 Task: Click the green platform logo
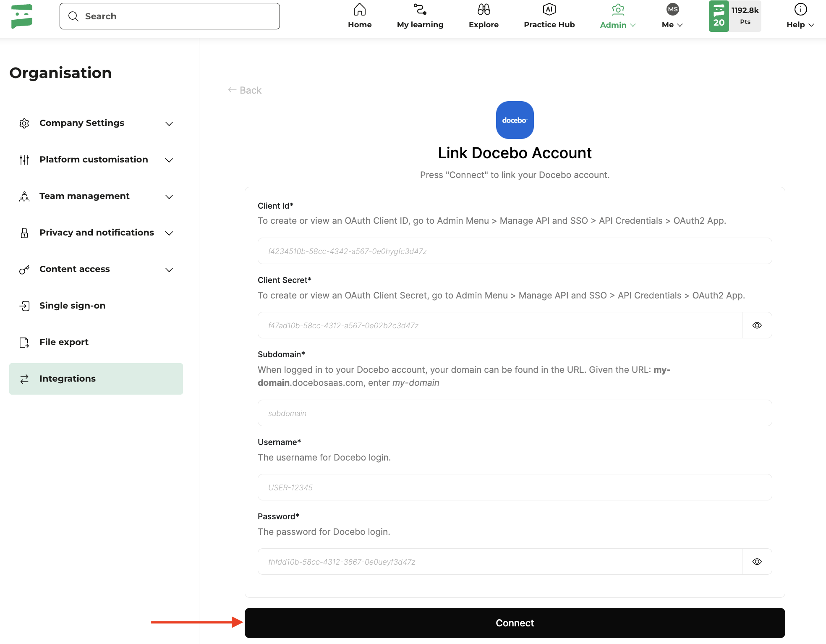coord(22,16)
